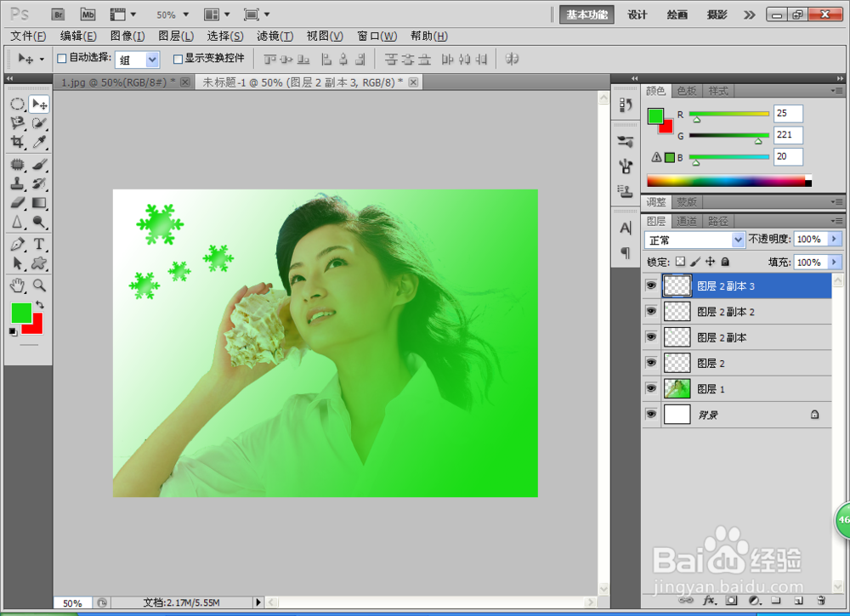Hide layer 图层 2 副本 2
850x616 pixels.
[x=651, y=311]
